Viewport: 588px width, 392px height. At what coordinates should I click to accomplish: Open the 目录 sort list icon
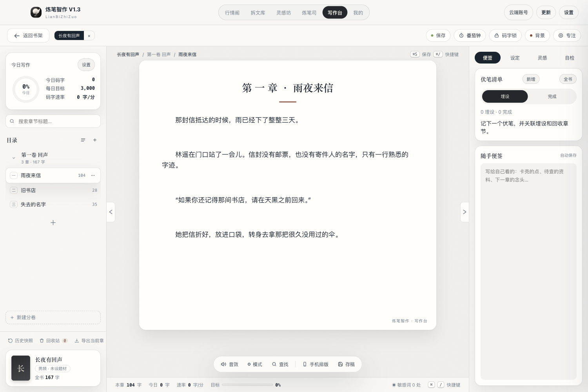point(83,140)
